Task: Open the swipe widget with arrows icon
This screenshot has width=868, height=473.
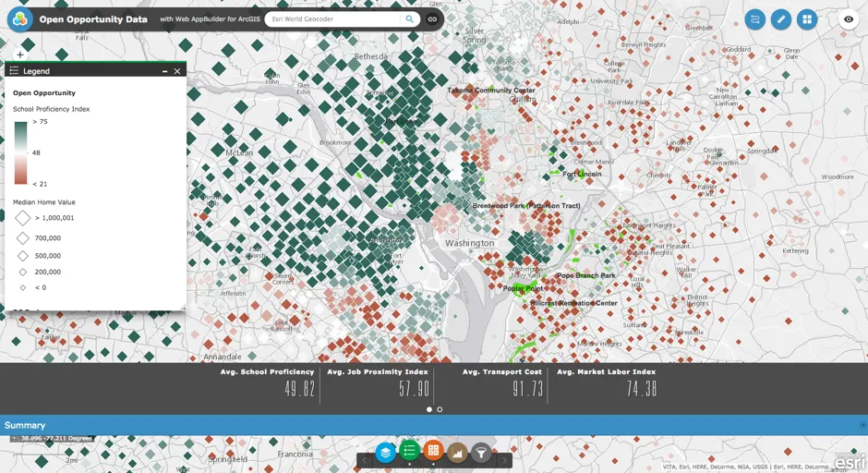Action: (x=754, y=19)
